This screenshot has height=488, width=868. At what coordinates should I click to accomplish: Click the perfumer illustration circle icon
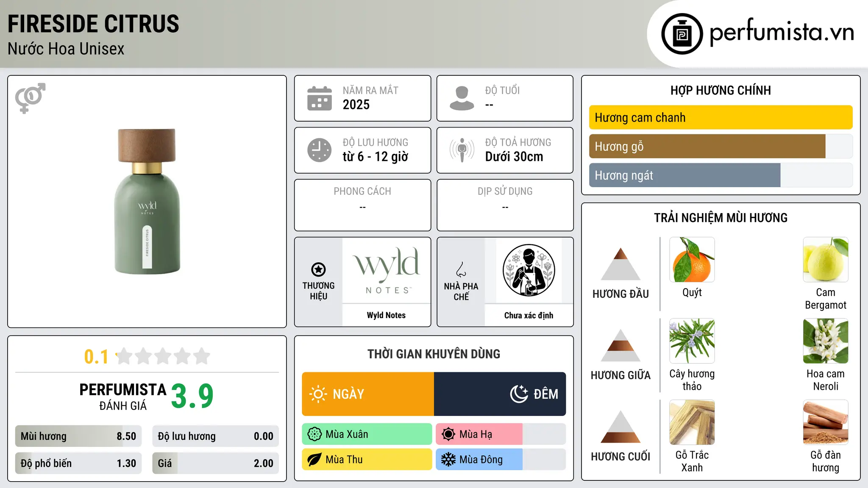529,270
